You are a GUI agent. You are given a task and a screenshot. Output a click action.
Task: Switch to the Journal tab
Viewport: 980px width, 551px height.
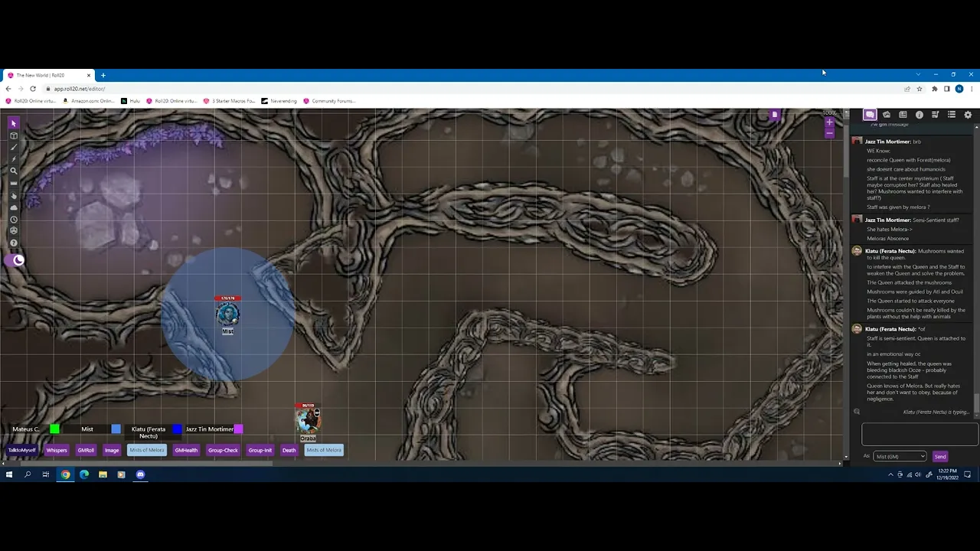click(x=903, y=115)
